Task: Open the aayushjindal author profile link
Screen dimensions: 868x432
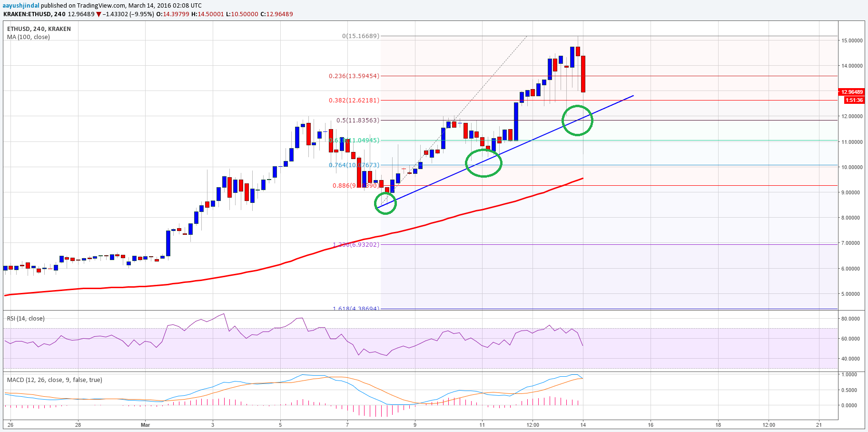Action: click(21, 6)
